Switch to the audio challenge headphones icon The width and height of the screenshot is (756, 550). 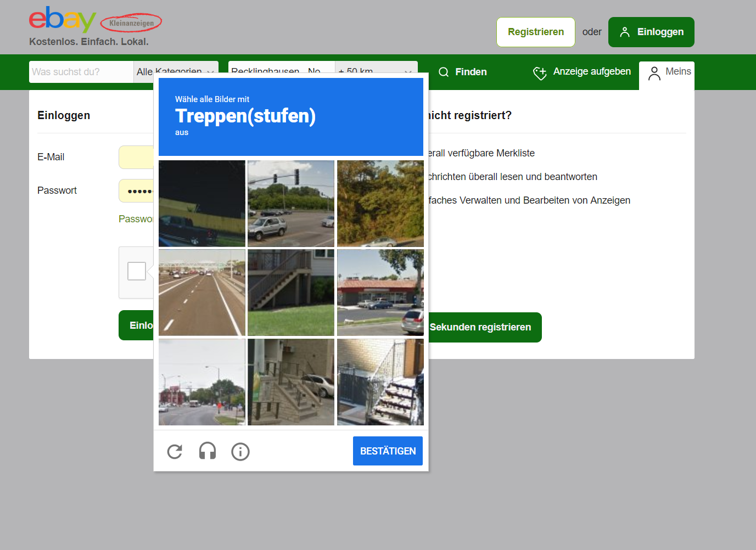coord(208,451)
